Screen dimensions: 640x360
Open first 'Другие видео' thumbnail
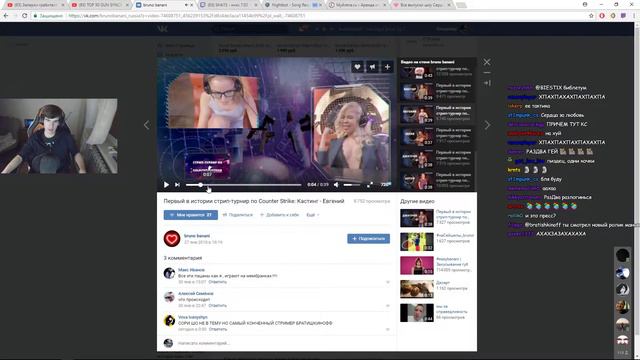tap(417, 218)
